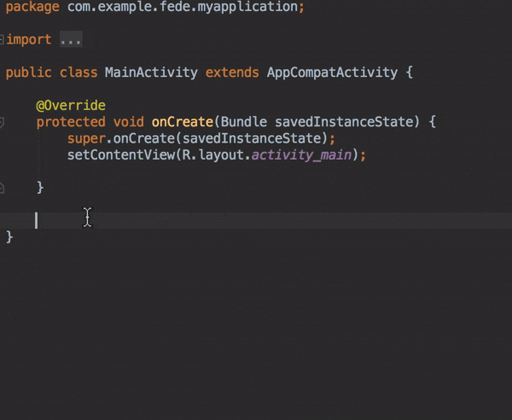Screen dimensions: 512x420
Task: Collapse onCreate method via the gutter fold icon
Action: click(x=2, y=122)
